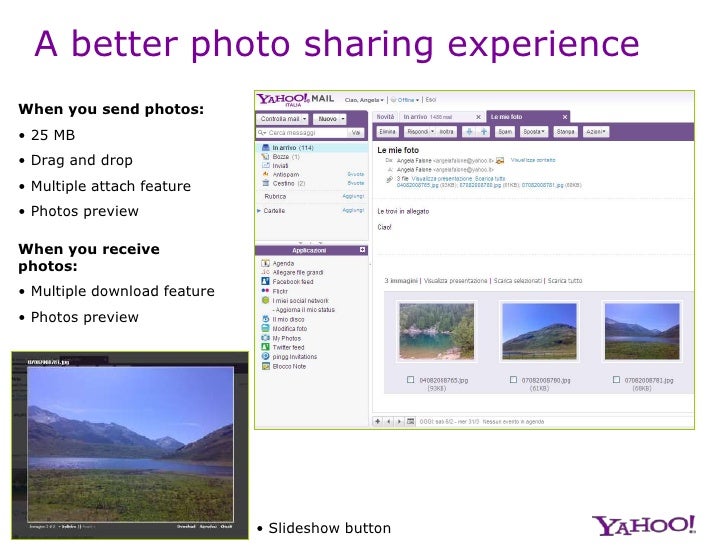Close the Le mie foto tab
Screen dimensions: 728x546
[x=565, y=117]
